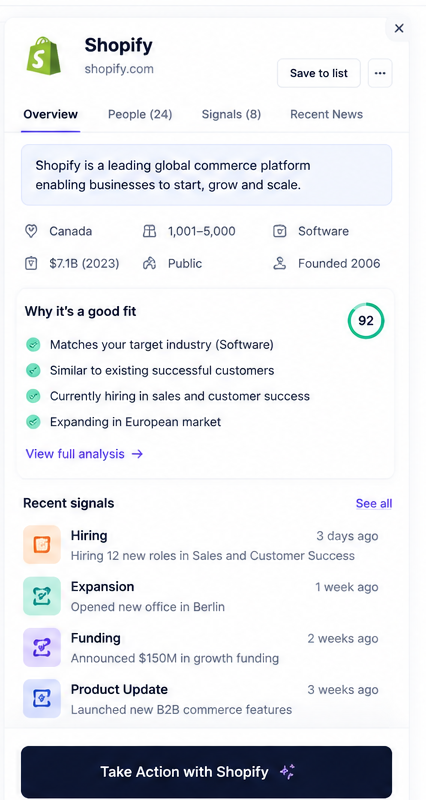Click the 1 week ago timestamp

click(x=347, y=587)
